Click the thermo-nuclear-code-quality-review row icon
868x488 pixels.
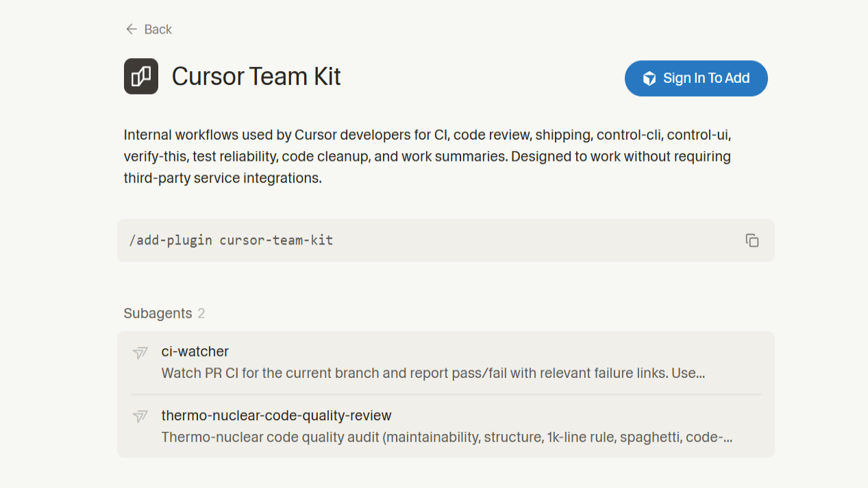tap(140, 416)
